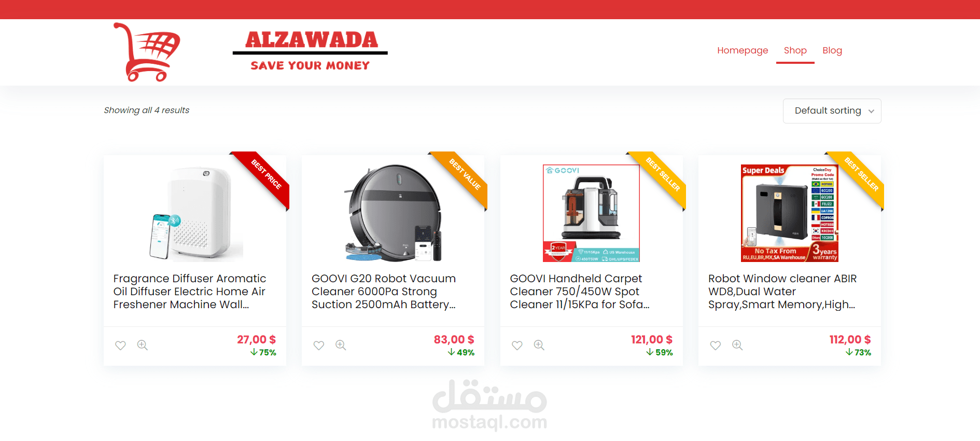Add Fragrance Diffuser to wishlist heart icon

(x=120, y=346)
